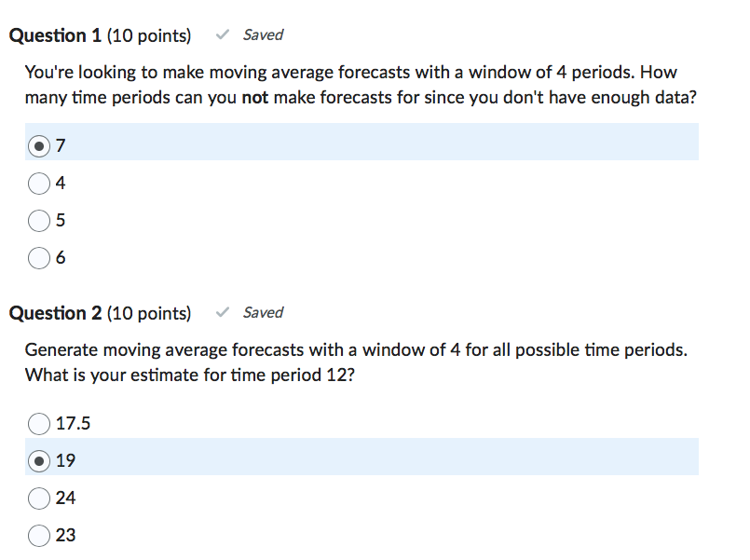The image size is (750, 560).
Task: Click the Saved indicator below Question 2 points
Action: click(263, 313)
